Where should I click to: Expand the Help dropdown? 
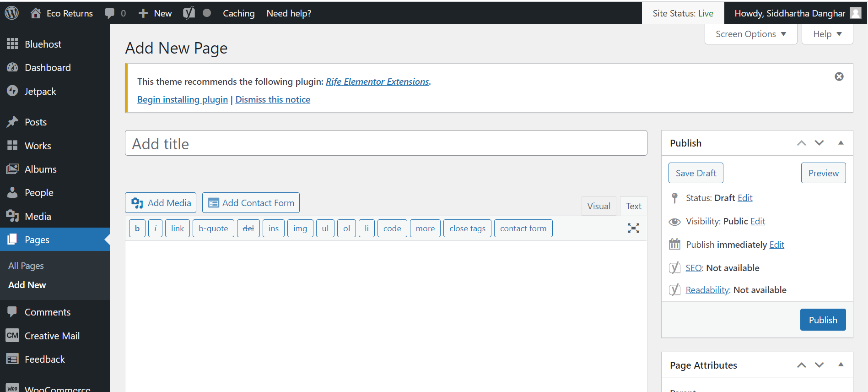(x=827, y=34)
